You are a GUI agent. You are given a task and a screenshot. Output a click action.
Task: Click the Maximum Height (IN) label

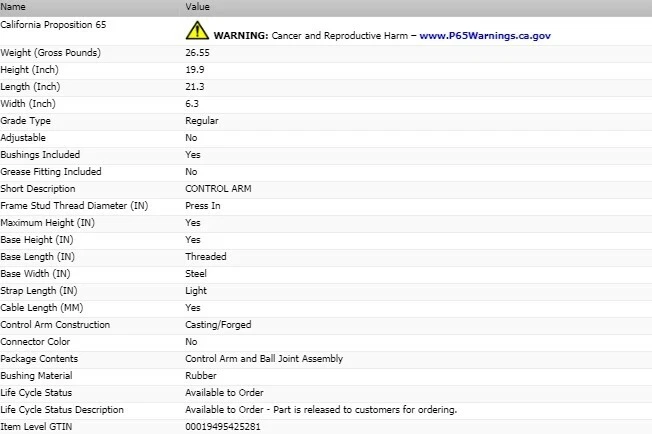click(x=47, y=223)
